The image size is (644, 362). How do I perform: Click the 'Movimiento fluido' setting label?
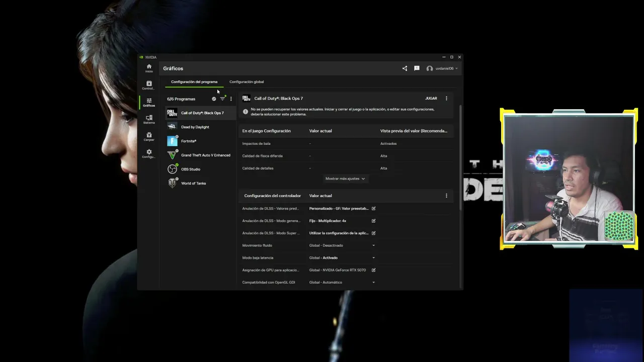pyautogui.click(x=257, y=245)
